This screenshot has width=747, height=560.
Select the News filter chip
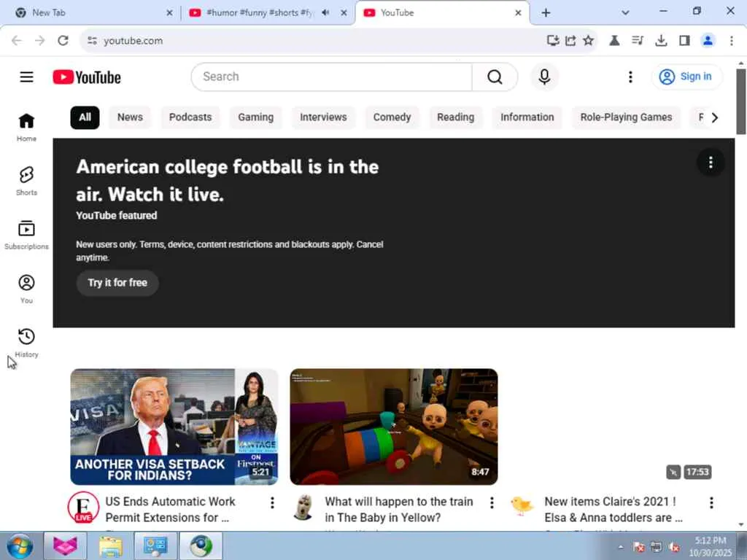[x=130, y=117]
